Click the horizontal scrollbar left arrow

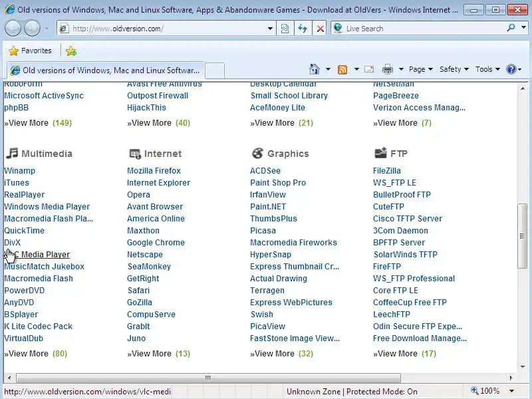9,378
